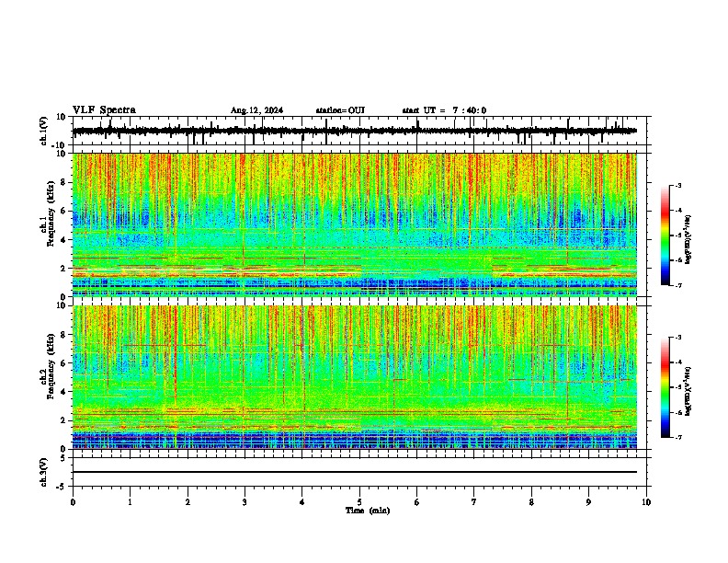728x563 pixels.
Task: Click the time axis tick label '5'
Action: [359, 502]
